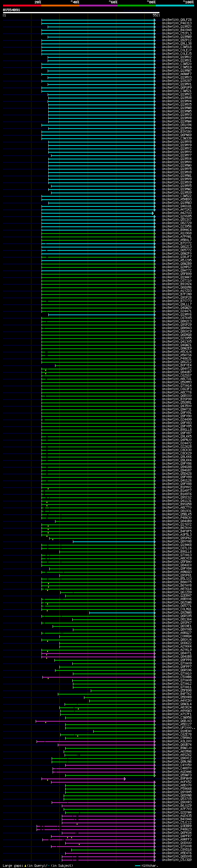Click the green ~80% identity legend segment

coord(136,6)
